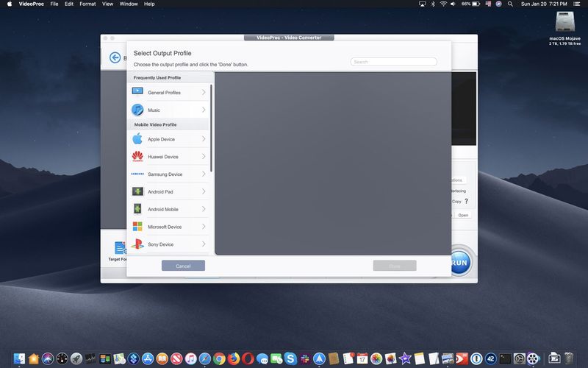Click the blue back arrow icon
Image resolution: width=588 pixels, height=368 pixels.
coord(115,57)
